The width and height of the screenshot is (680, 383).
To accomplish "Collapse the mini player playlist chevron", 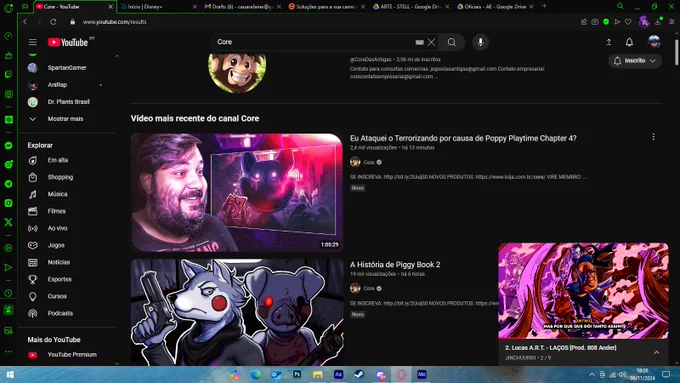I will point(656,352).
